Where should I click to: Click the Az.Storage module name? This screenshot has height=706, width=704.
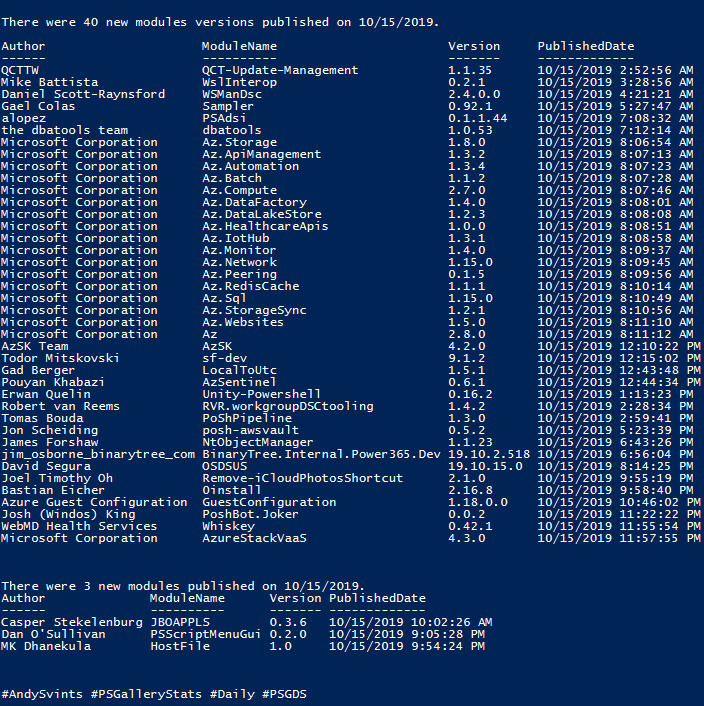coord(238,142)
